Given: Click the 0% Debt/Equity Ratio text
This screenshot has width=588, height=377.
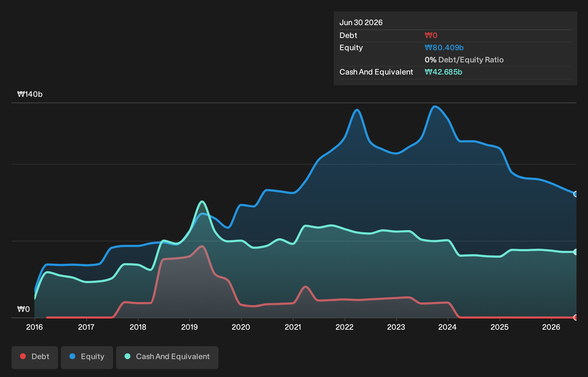Looking at the screenshot, I should [464, 60].
